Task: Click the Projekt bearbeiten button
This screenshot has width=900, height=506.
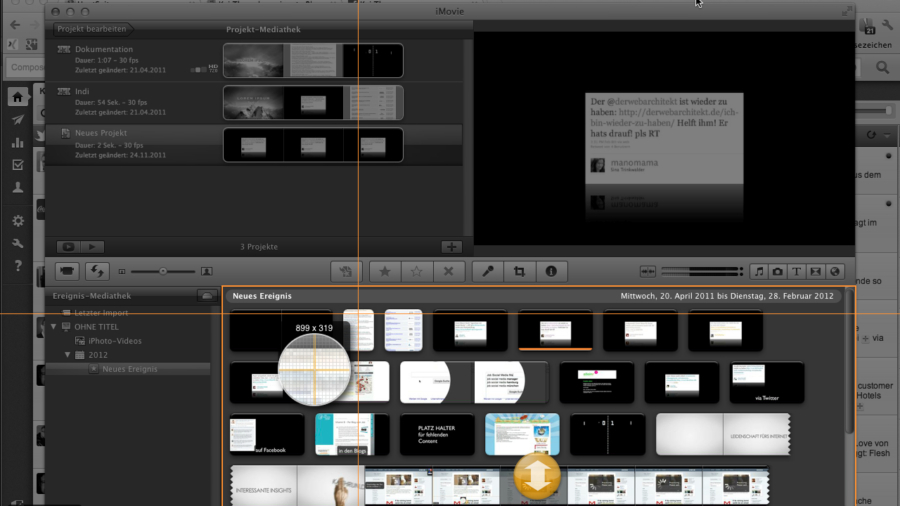Action: [92, 29]
